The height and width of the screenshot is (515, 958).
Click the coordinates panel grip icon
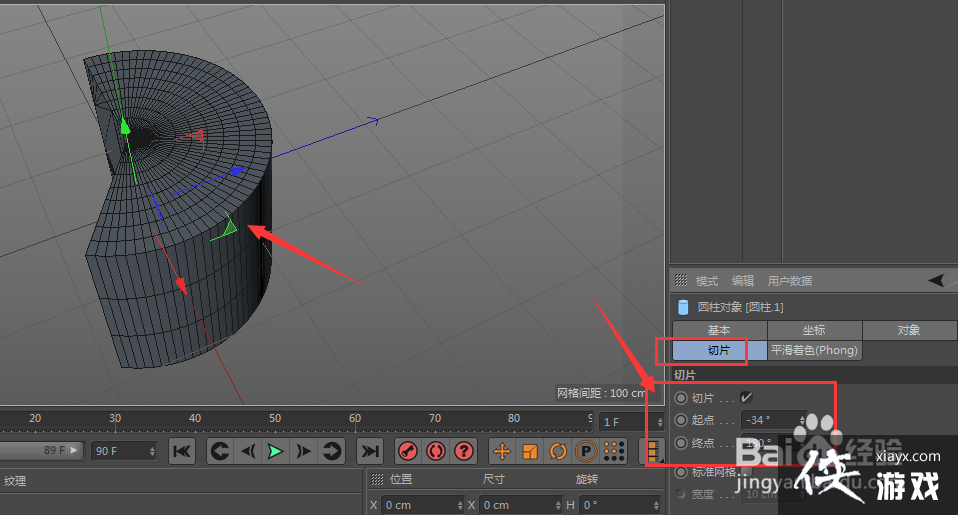tap(378, 479)
